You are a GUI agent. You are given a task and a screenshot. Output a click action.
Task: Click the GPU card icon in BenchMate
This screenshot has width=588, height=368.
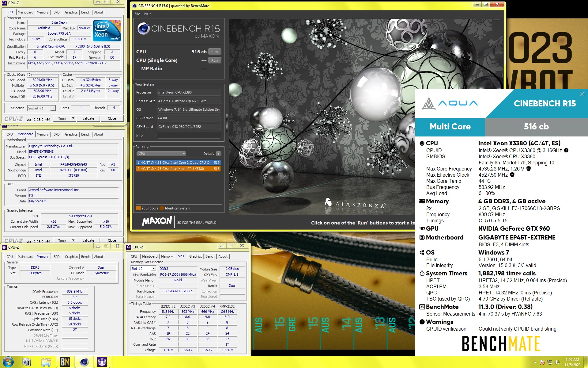(x=422, y=228)
